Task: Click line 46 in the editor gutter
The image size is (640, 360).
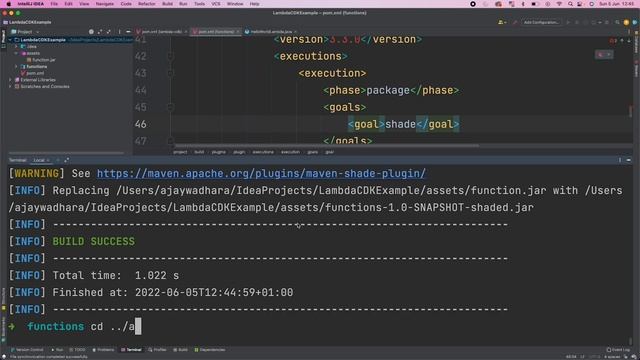Action: coord(141,124)
